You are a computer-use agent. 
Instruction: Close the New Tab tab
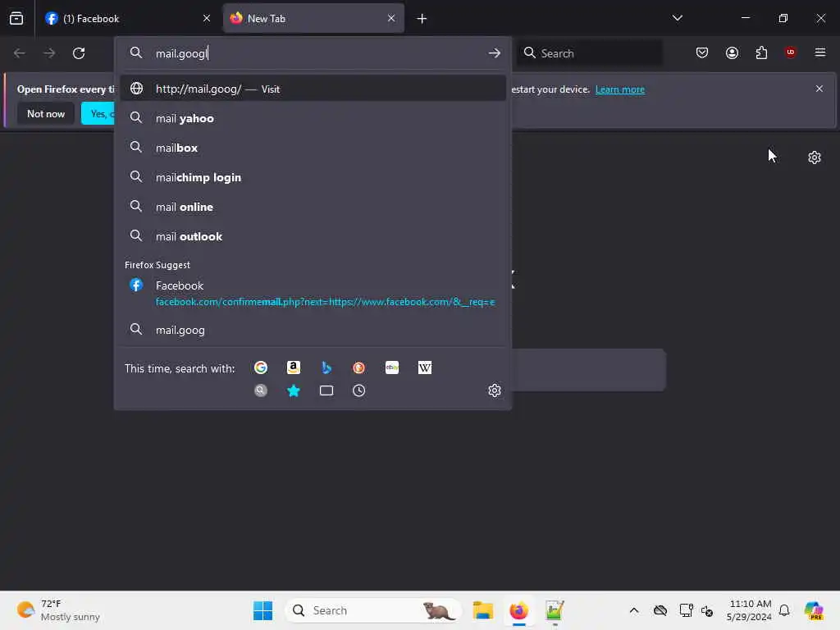tap(391, 18)
